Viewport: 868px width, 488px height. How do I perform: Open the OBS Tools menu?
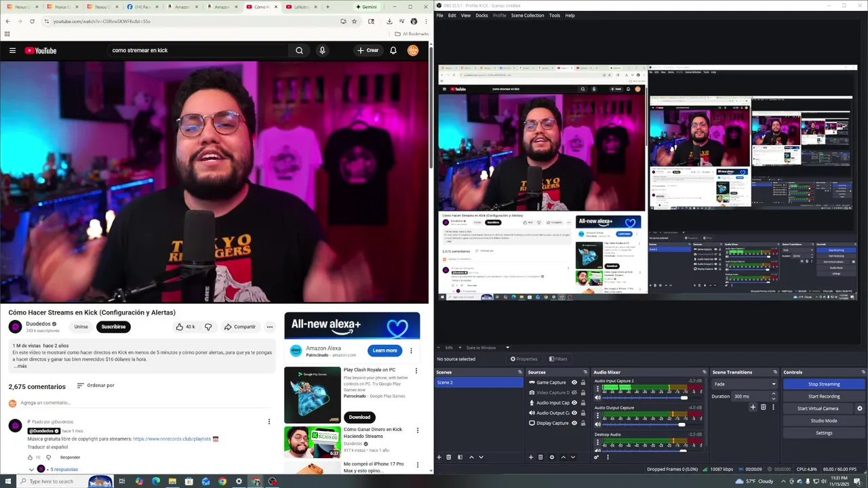(555, 15)
